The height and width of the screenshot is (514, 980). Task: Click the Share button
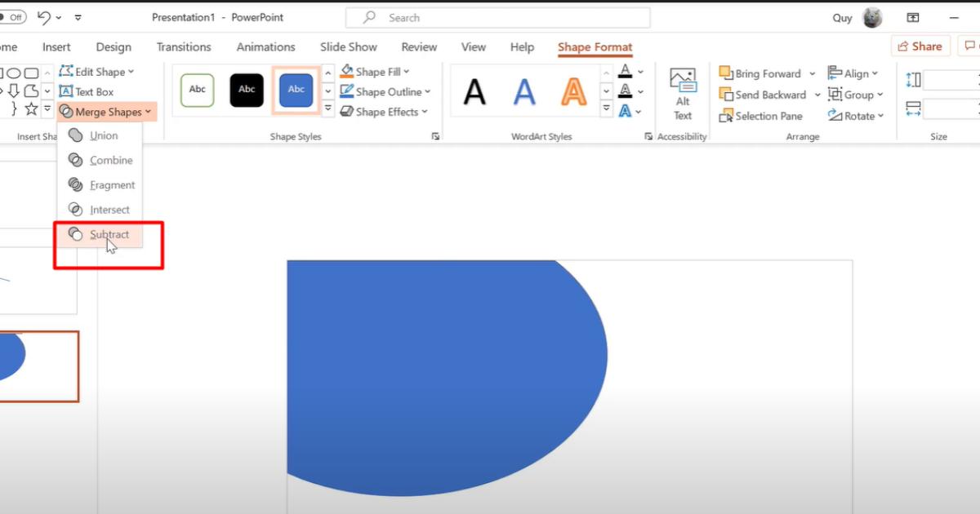pyautogui.click(x=920, y=47)
